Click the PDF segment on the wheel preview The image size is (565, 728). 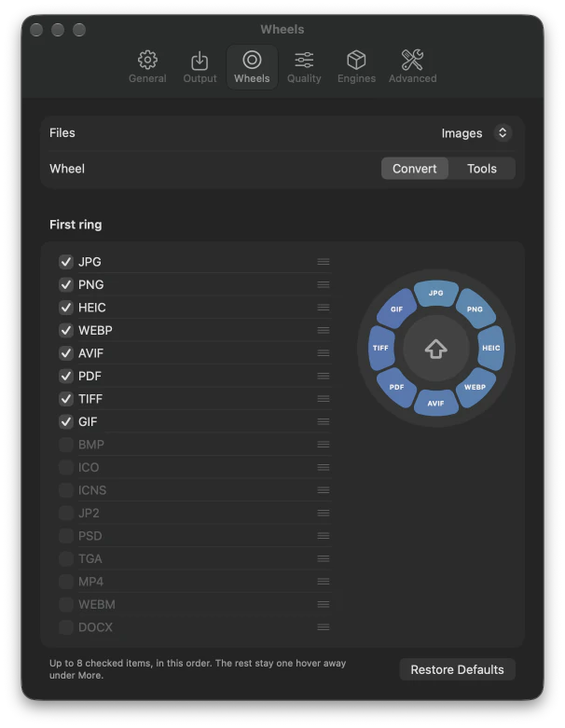pos(396,387)
